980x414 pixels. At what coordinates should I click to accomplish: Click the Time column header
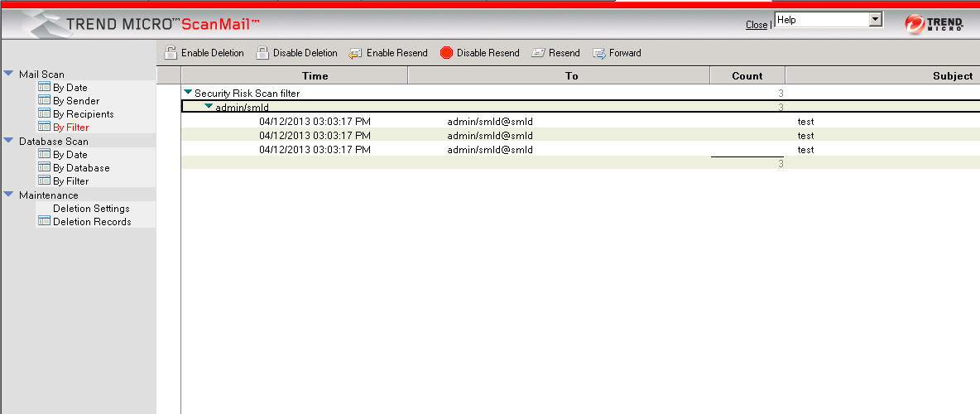(x=315, y=75)
